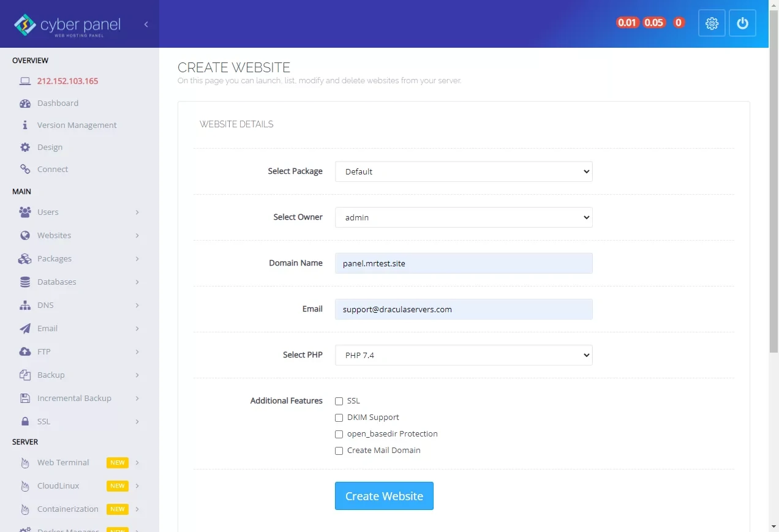Expand the Email sidebar menu

click(47, 328)
